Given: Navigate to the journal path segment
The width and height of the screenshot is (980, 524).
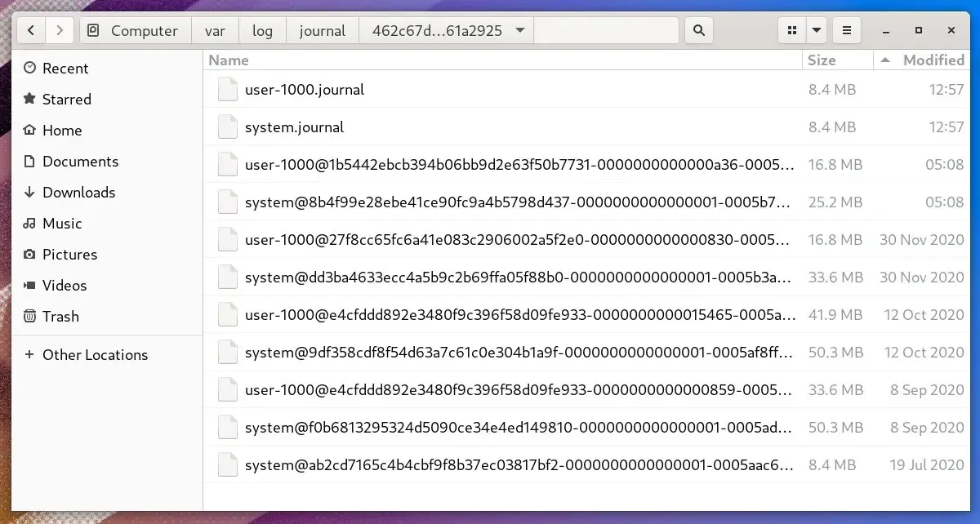Looking at the screenshot, I should (323, 31).
